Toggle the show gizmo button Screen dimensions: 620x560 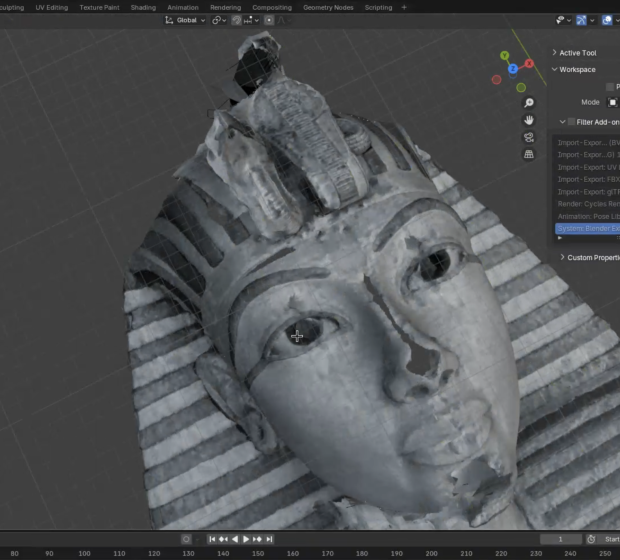[581, 20]
